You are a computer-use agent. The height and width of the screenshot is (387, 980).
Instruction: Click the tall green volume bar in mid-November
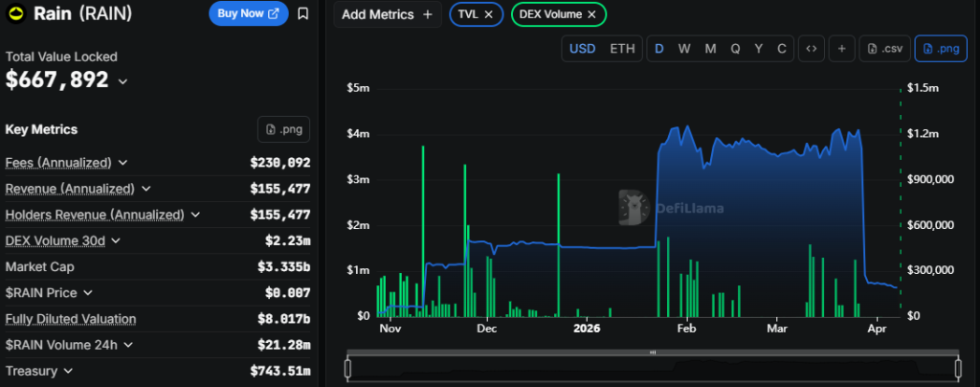click(x=423, y=231)
